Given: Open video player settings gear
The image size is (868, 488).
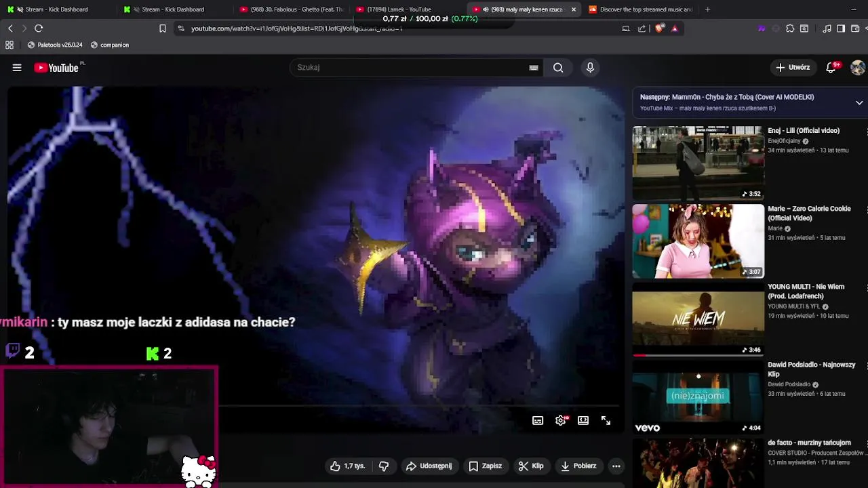Looking at the screenshot, I should pyautogui.click(x=561, y=421).
